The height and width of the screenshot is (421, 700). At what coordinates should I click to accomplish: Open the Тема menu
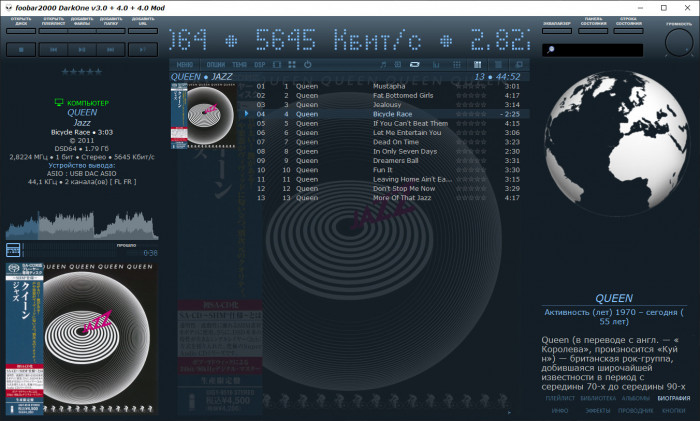click(239, 65)
